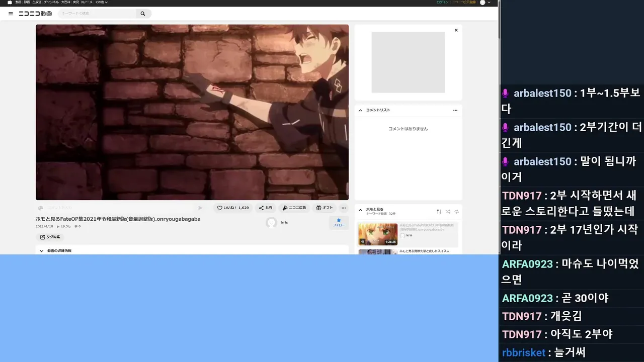Focus the keyword search field

[97, 14]
